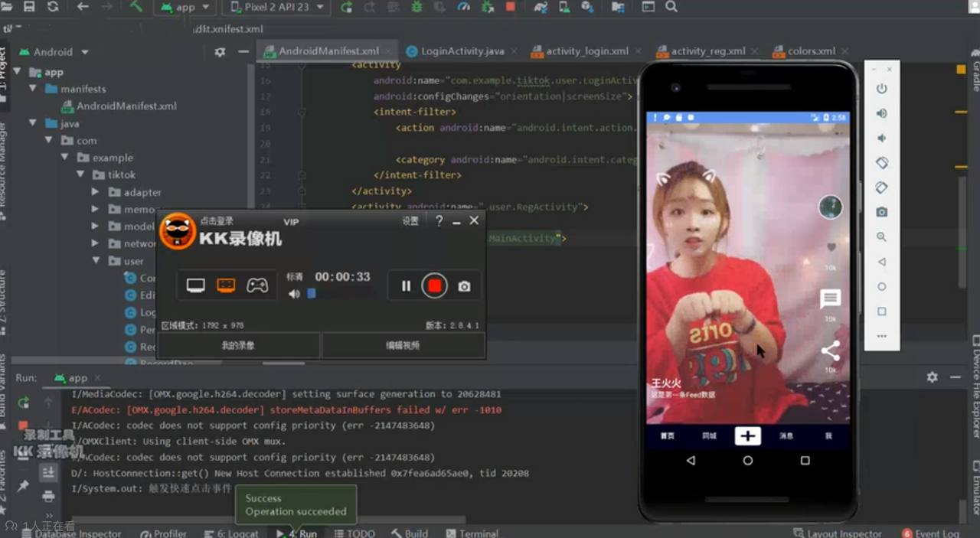
Task: Open 设置 settings in KK recorder
Action: tap(410, 221)
